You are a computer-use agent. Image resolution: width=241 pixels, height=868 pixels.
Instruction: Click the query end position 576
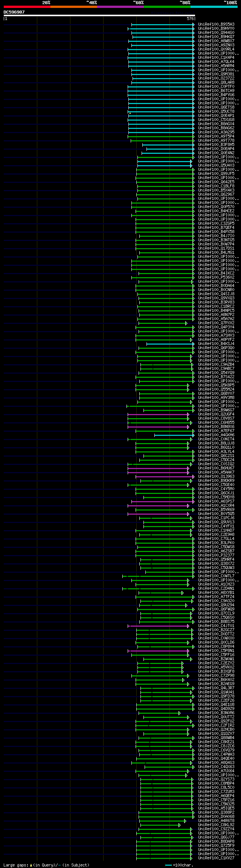[190, 18]
